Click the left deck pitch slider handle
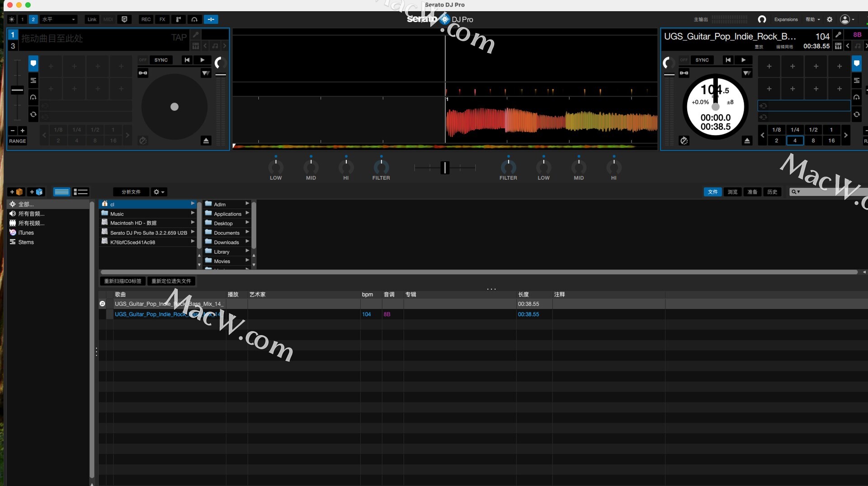868x486 pixels. 17,90
